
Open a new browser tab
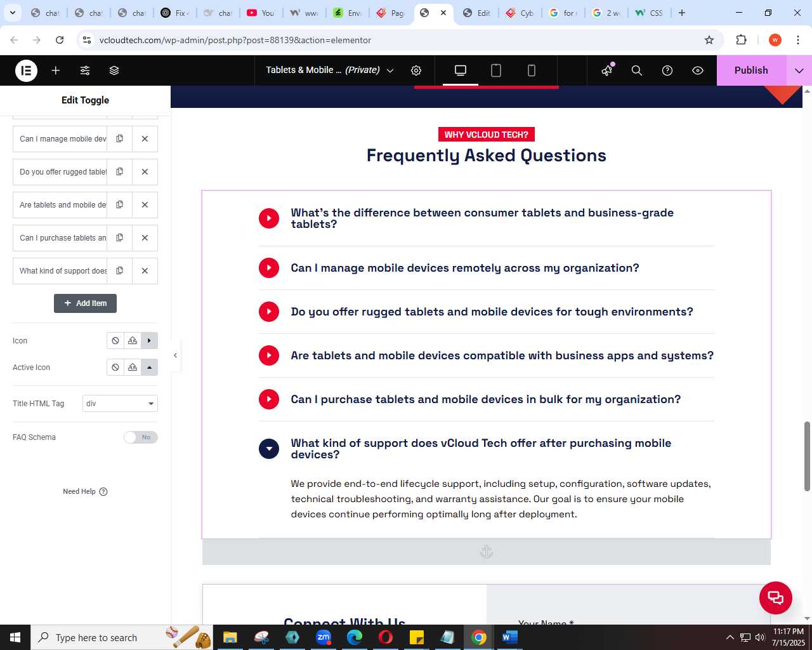tap(682, 13)
